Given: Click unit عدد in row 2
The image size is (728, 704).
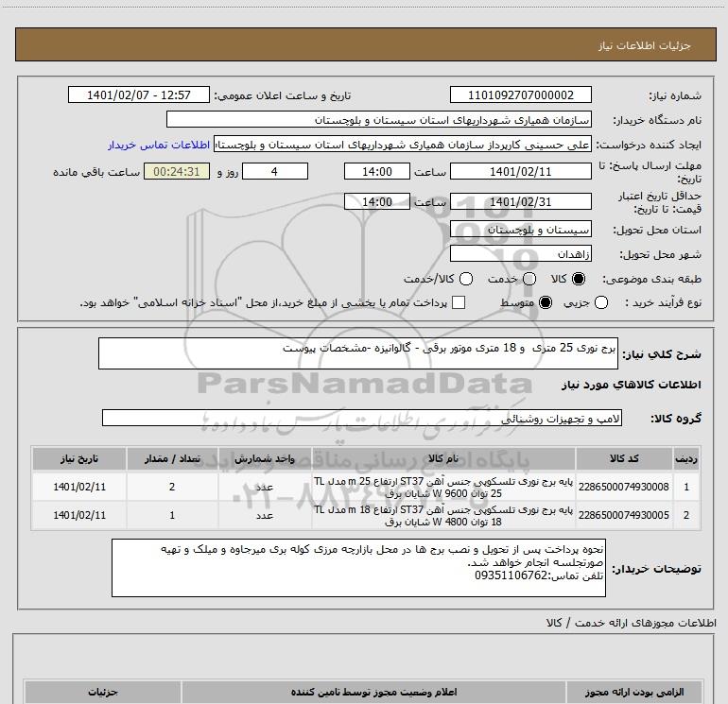Looking at the screenshot, I should (265, 516).
